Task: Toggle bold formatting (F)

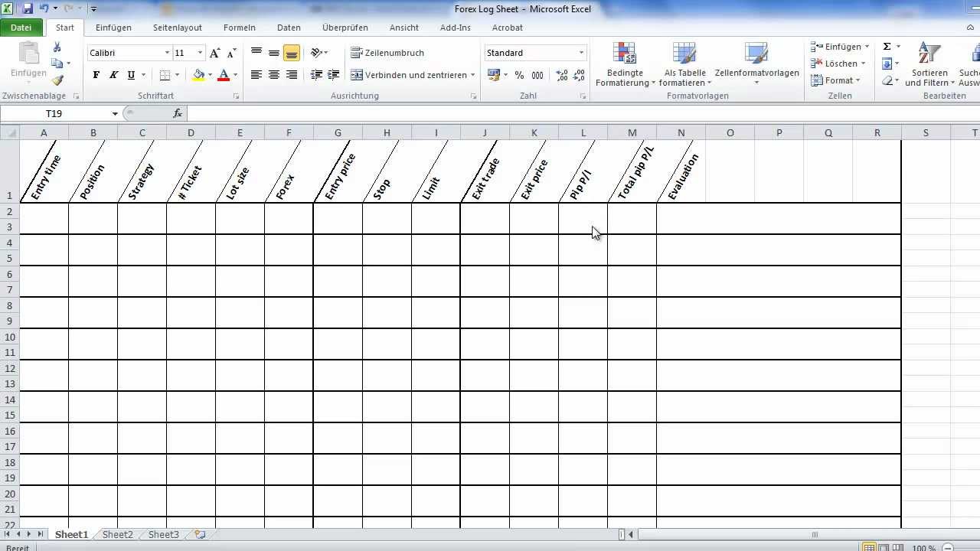Action: [96, 75]
